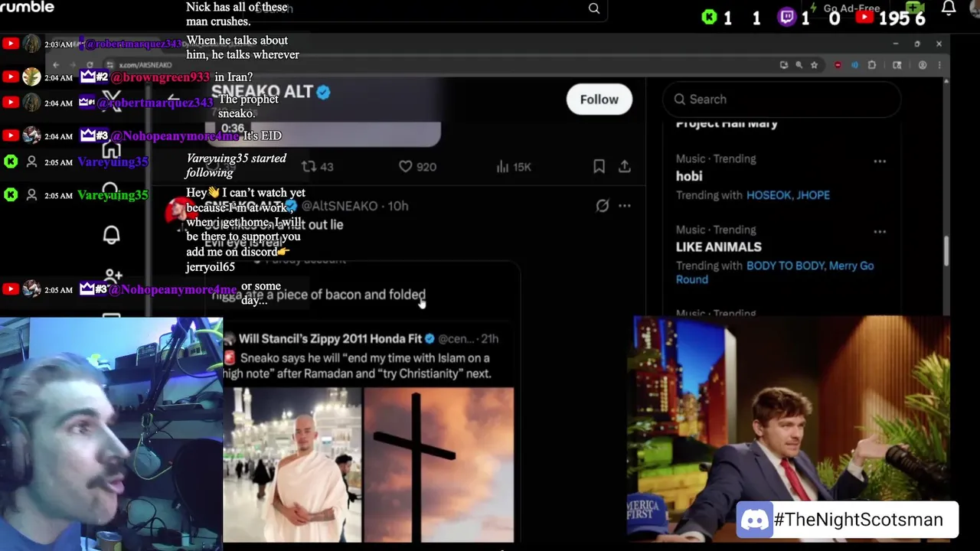Follow the SNEAKO ALT account
This screenshot has width=980, height=551.
(599, 99)
